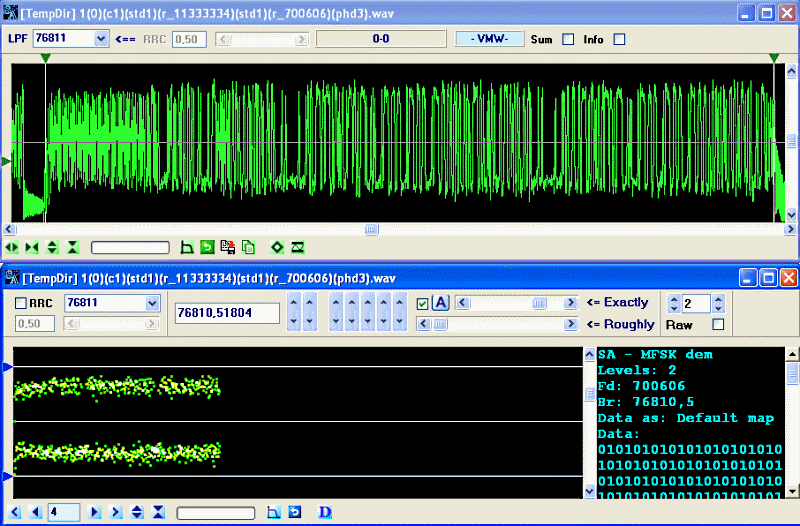Screen dimensions: 800x526
Task: Enable the Sum checkbox
Action: click(x=568, y=40)
